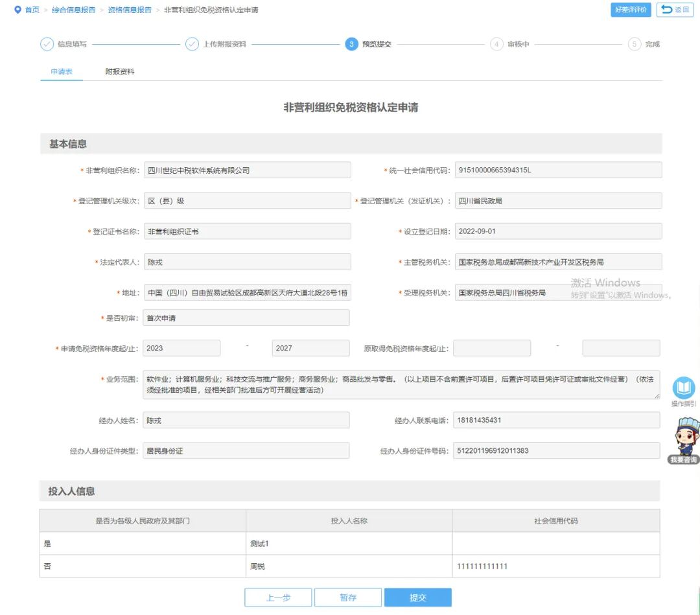Follow the 综合信息报告 breadcrumb link
The height and width of the screenshot is (615, 700).
coord(74,10)
